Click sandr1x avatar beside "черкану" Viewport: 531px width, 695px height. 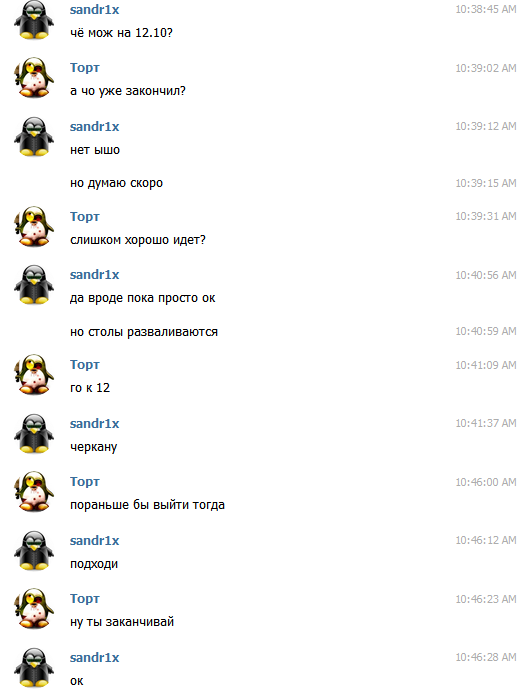pyautogui.click(x=34, y=433)
